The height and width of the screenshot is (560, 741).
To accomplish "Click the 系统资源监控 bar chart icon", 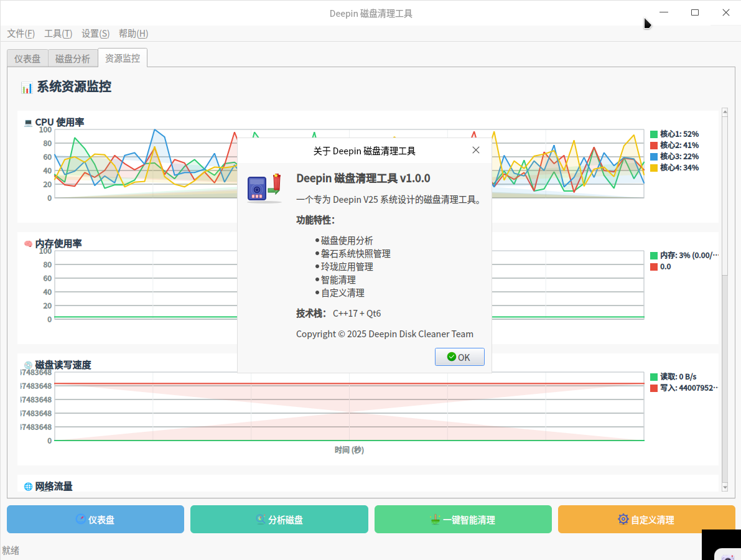I will pyautogui.click(x=26, y=87).
